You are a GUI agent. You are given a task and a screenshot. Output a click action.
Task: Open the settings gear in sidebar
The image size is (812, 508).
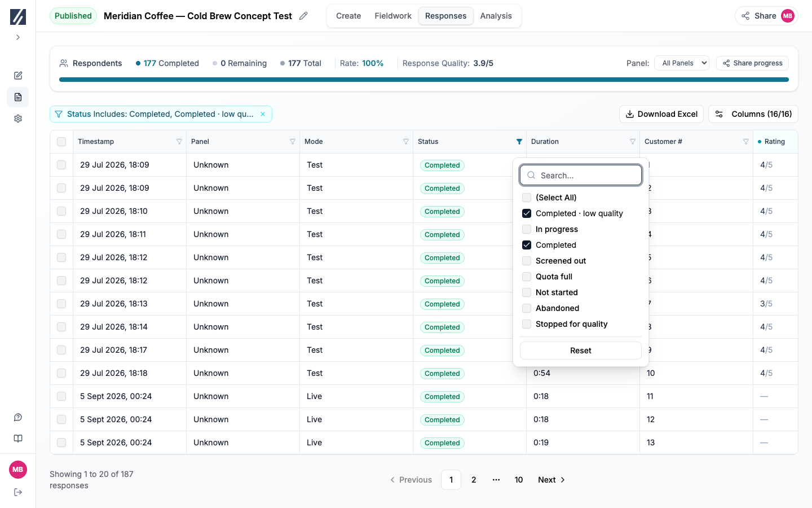pos(18,119)
